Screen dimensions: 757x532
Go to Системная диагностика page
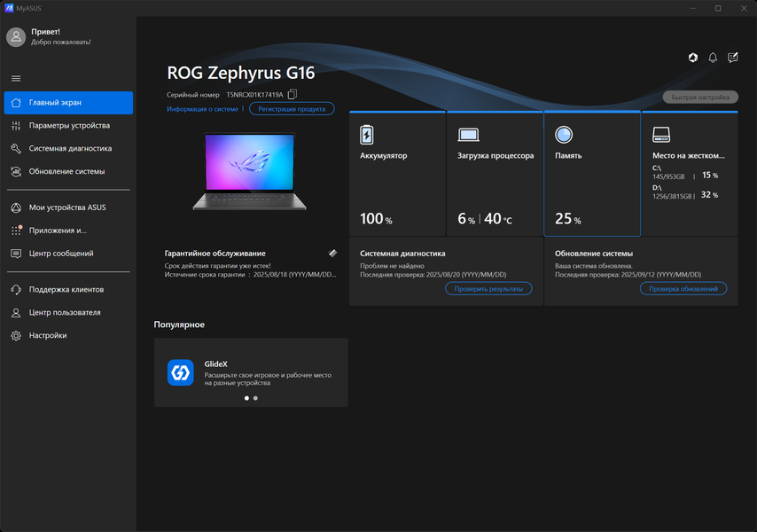click(x=68, y=148)
